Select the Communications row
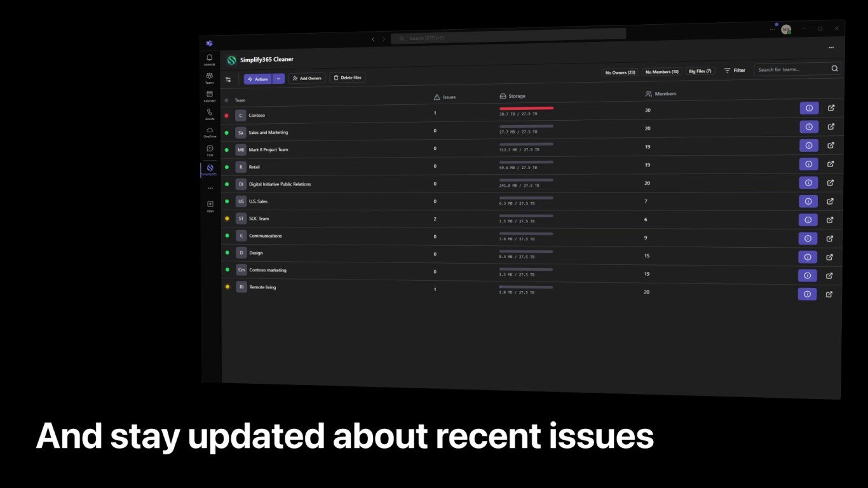This screenshot has height=488, width=868. click(x=531, y=238)
